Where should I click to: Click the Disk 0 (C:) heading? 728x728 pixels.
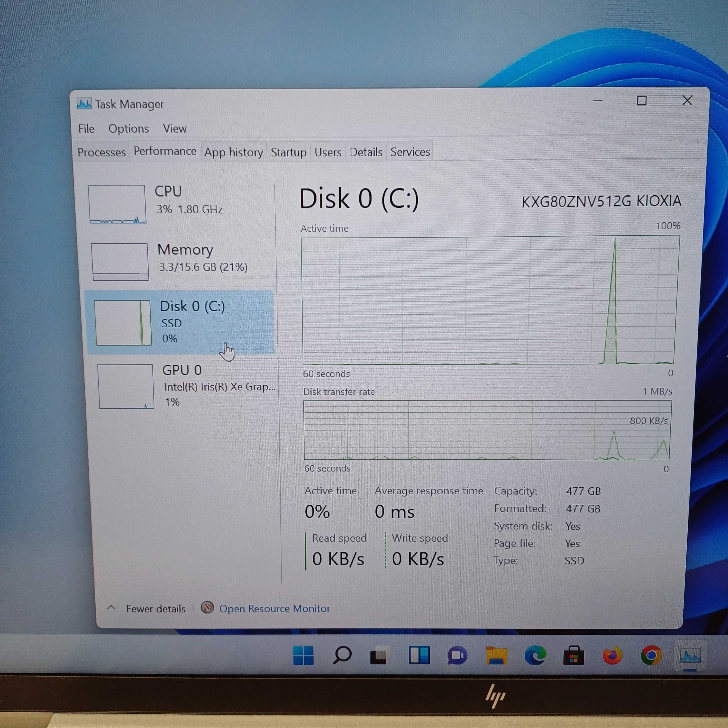coord(359,199)
